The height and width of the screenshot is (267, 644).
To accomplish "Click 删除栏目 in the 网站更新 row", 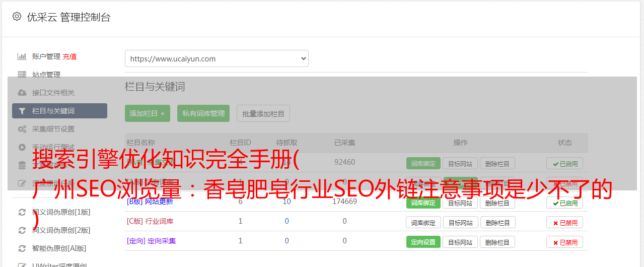I will pos(497,203).
